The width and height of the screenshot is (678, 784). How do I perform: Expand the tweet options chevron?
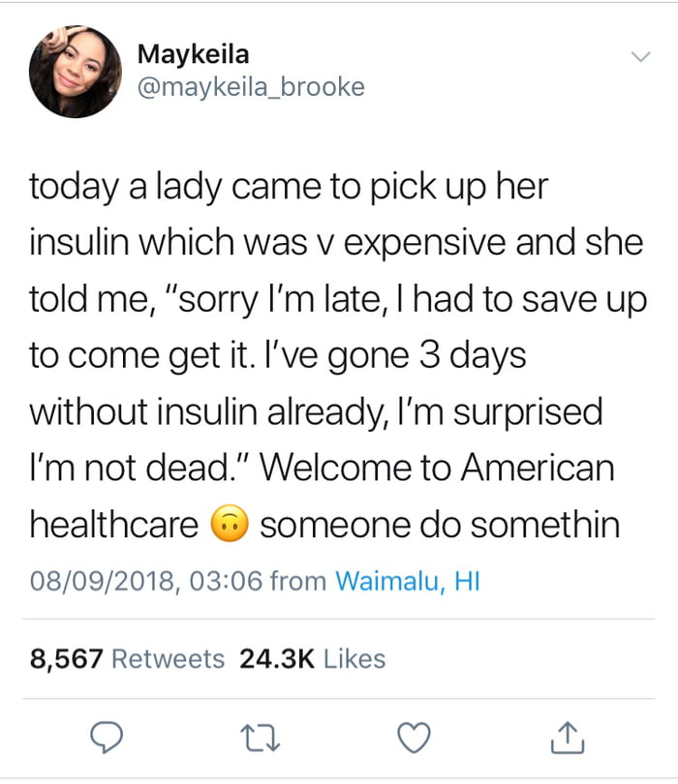pos(638,58)
